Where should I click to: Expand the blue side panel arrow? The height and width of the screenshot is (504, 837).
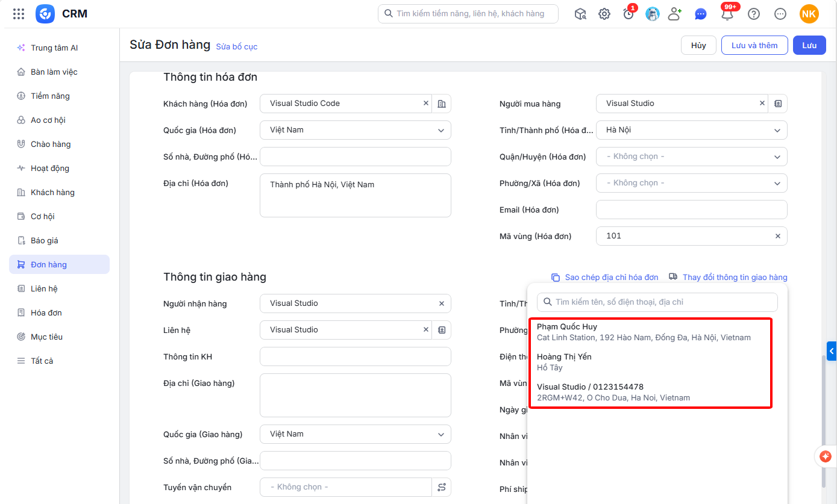832,351
